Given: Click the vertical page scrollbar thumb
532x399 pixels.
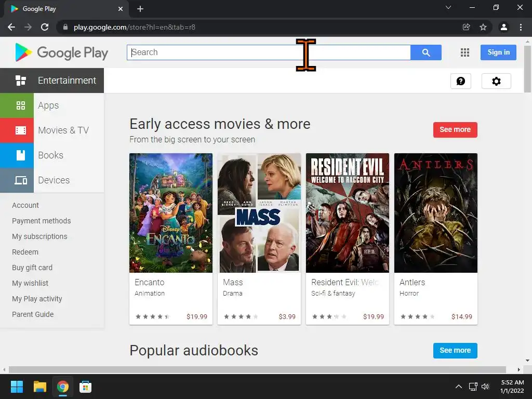Looking at the screenshot, I should point(527,69).
